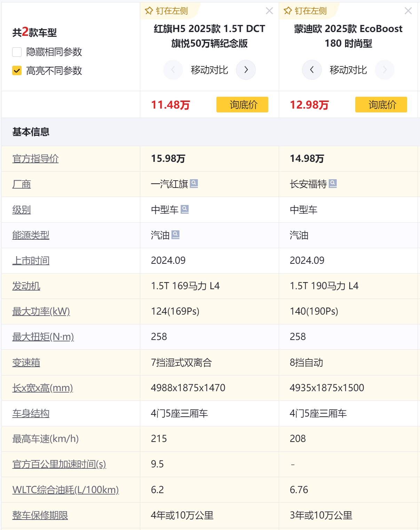Click the 6.2 fuel consumption value
Viewport: 420px width, 530px height.
(x=157, y=490)
